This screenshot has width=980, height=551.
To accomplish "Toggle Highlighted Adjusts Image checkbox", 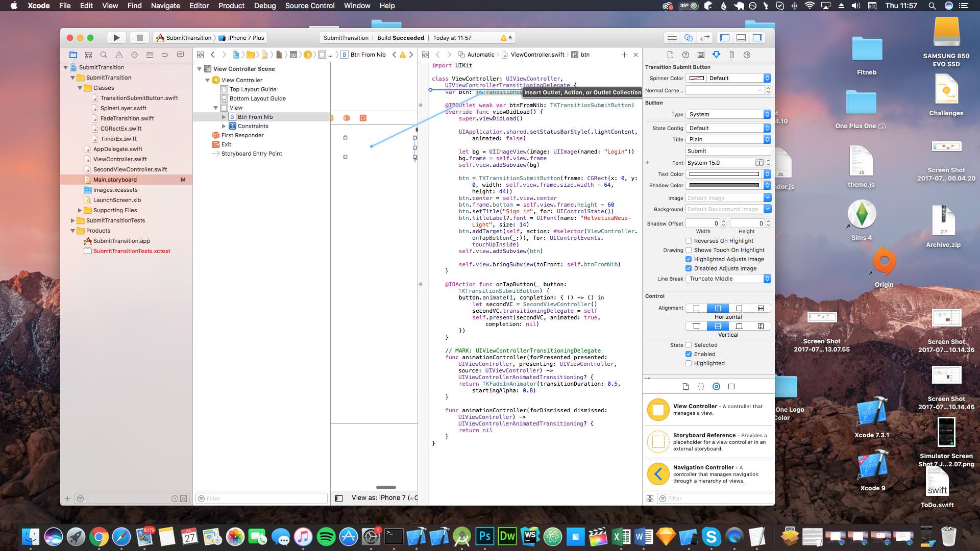I will 689,259.
